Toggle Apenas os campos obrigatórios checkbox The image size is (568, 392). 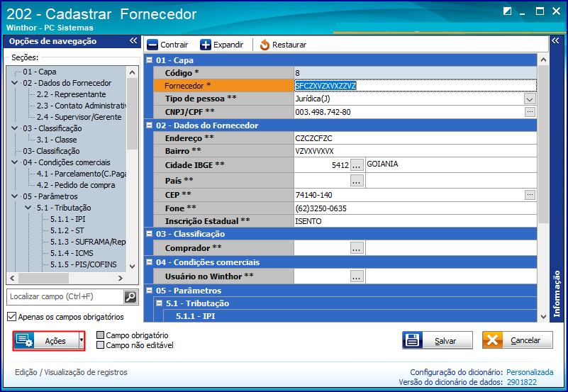click(12, 317)
